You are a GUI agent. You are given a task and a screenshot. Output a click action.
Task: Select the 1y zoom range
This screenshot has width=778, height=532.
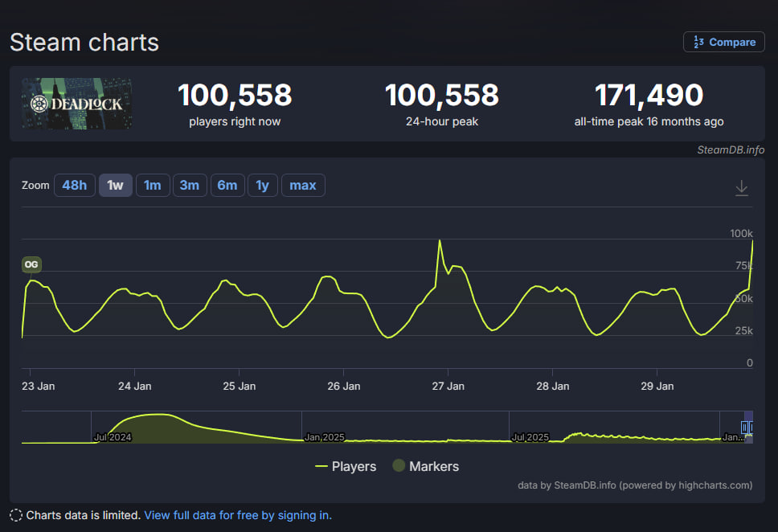[x=262, y=185]
